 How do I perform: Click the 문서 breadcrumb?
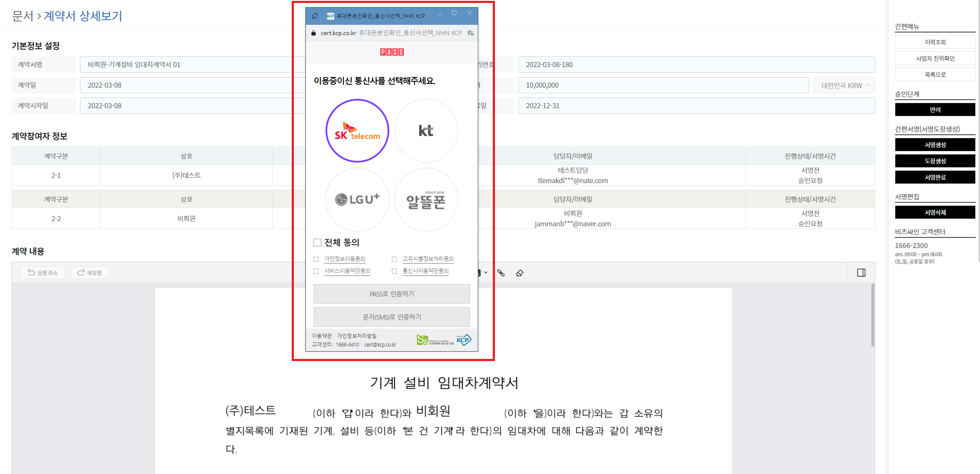click(23, 16)
